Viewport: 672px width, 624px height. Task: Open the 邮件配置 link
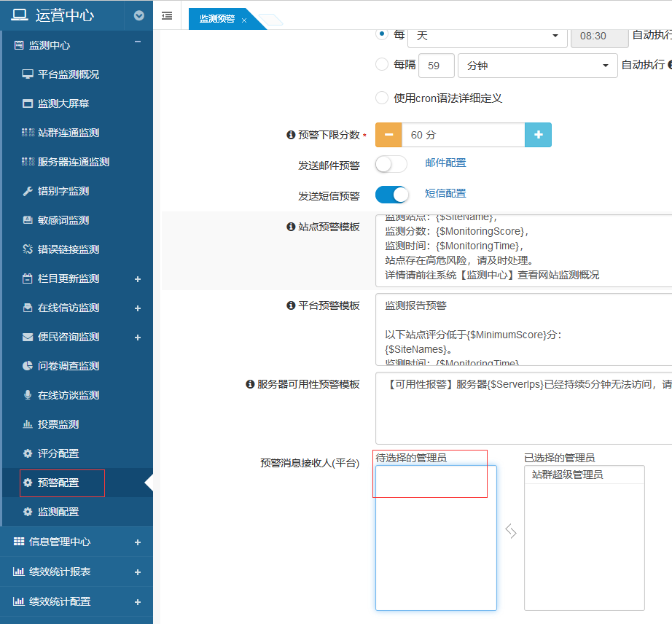point(445,163)
